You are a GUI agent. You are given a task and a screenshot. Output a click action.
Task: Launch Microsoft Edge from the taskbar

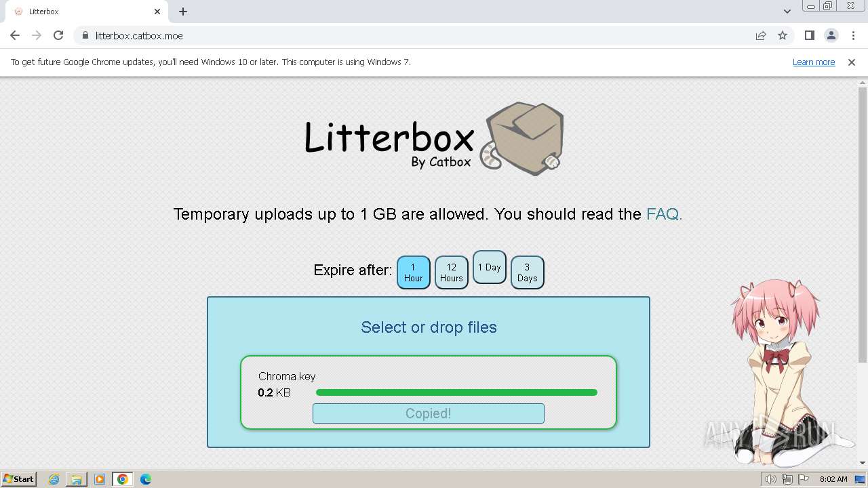coord(146,479)
